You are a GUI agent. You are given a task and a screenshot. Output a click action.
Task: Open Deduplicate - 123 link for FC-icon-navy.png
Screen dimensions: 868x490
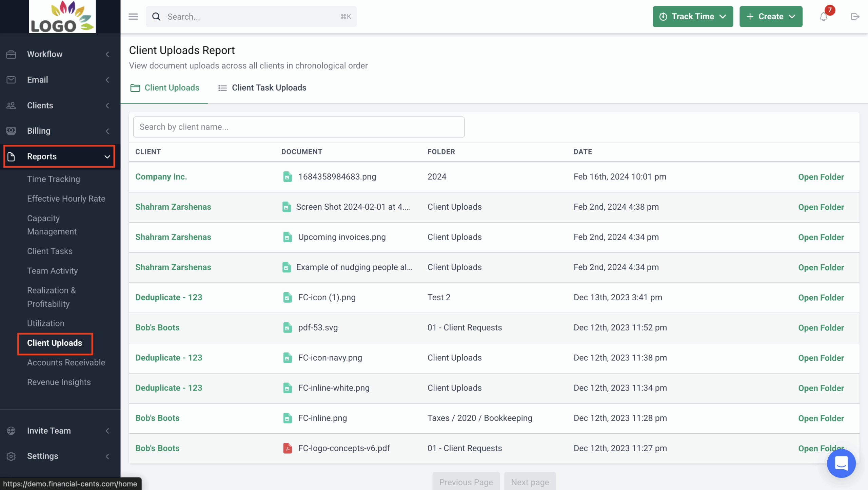click(x=169, y=358)
